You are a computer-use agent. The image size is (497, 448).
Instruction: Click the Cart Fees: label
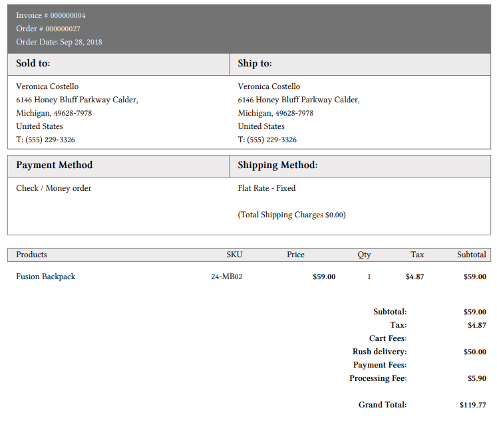tap(388, 338)
